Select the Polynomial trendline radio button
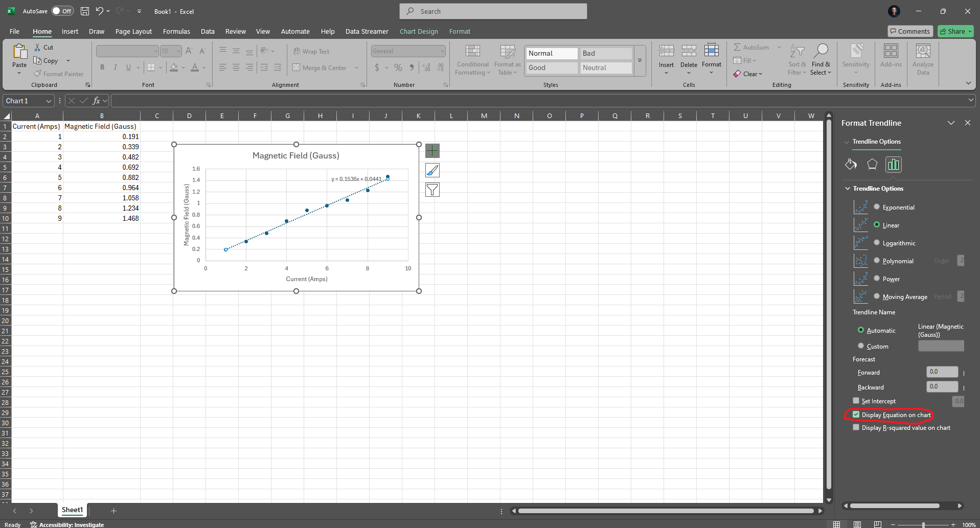Image resolution: width=980 pixels, height=528 pixels. click(x=877, y=261)
